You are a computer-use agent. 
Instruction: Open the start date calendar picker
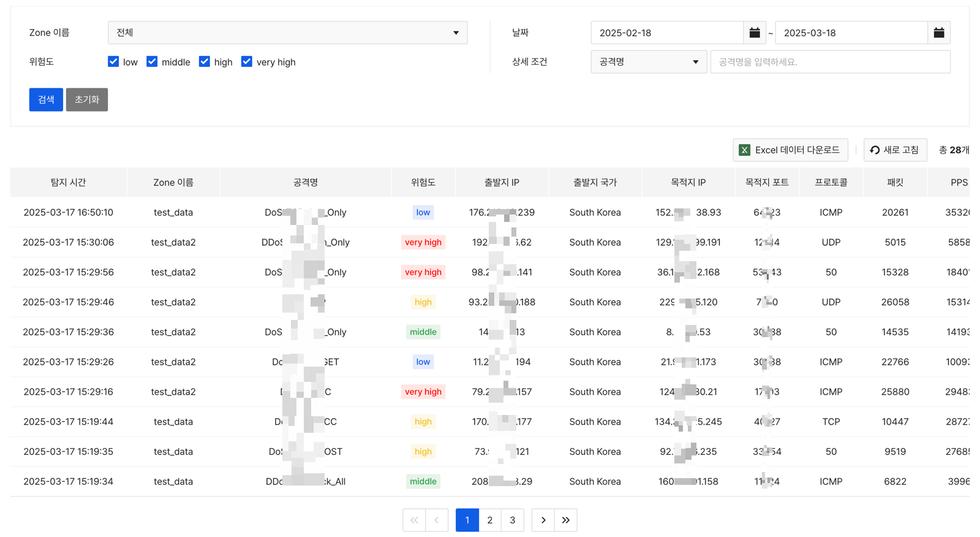click(x=755, y=32)
